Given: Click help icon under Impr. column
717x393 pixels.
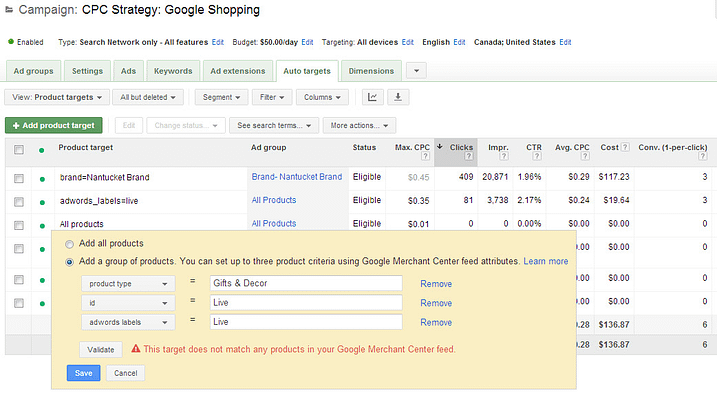Looking at the screenshot, I should tap(503, 156).
